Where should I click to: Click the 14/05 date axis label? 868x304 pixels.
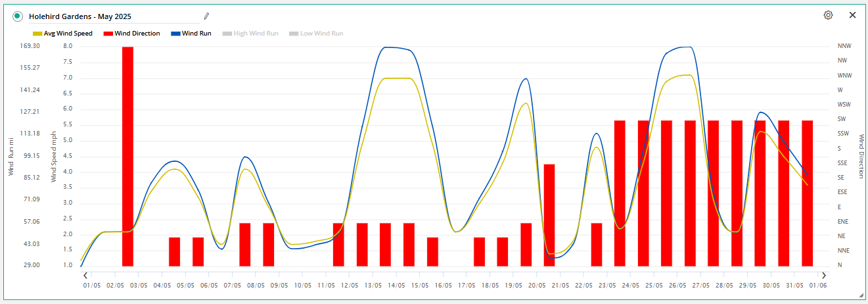coord(396,286)
